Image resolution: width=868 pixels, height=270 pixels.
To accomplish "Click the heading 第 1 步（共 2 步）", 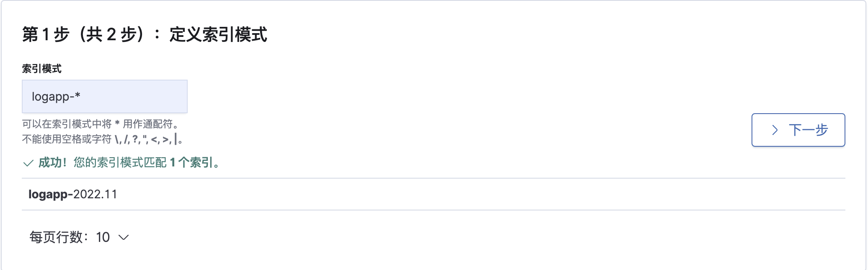I will click(x=84, y=34).
